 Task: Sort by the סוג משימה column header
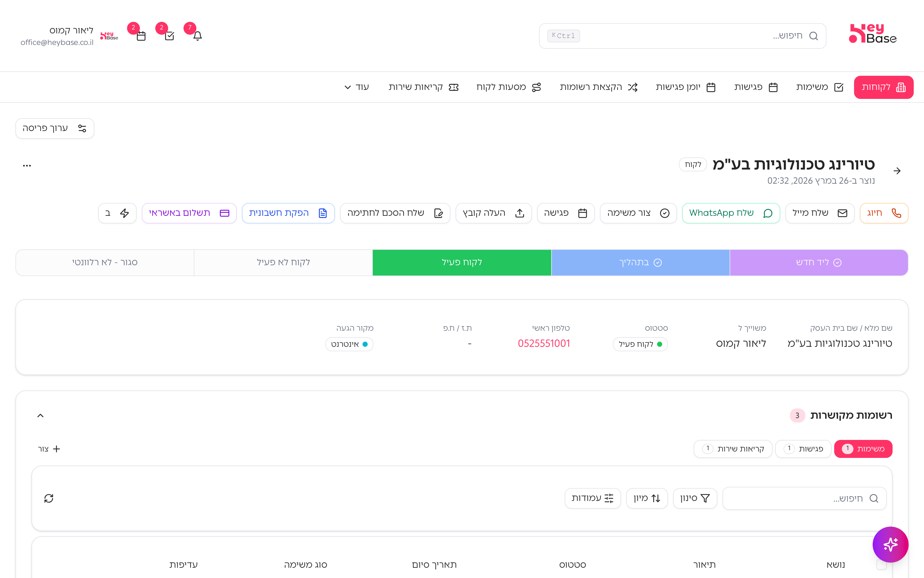pos(305,565)
